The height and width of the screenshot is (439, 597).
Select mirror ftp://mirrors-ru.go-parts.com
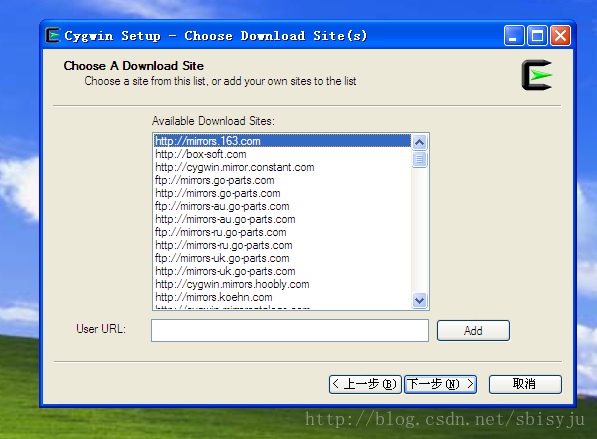[x=283, y=232]
